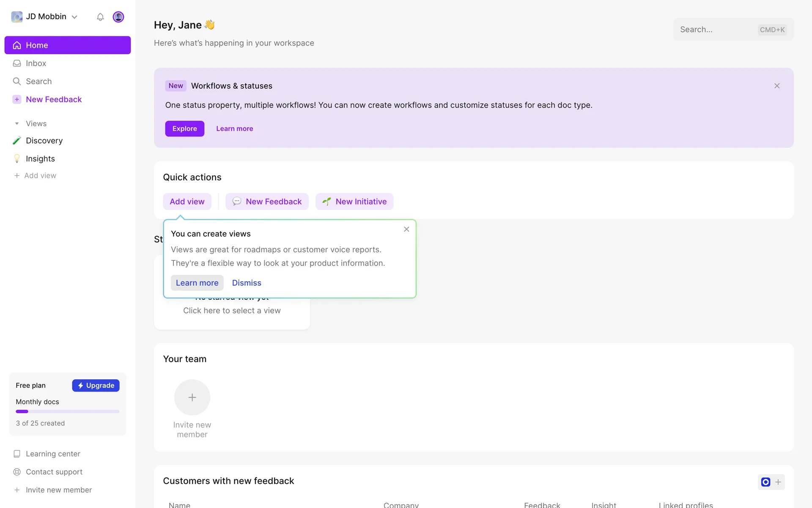
Task: Open the Inbox in the sidebar
Action: tap(36, 63)
